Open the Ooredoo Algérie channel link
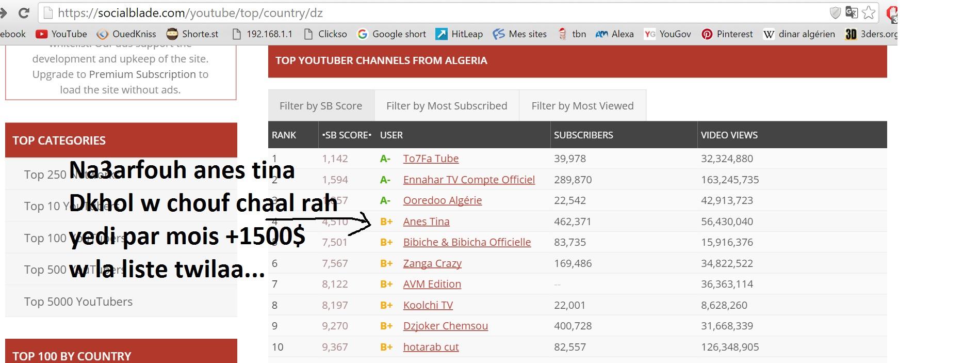 tap(443, 200)
